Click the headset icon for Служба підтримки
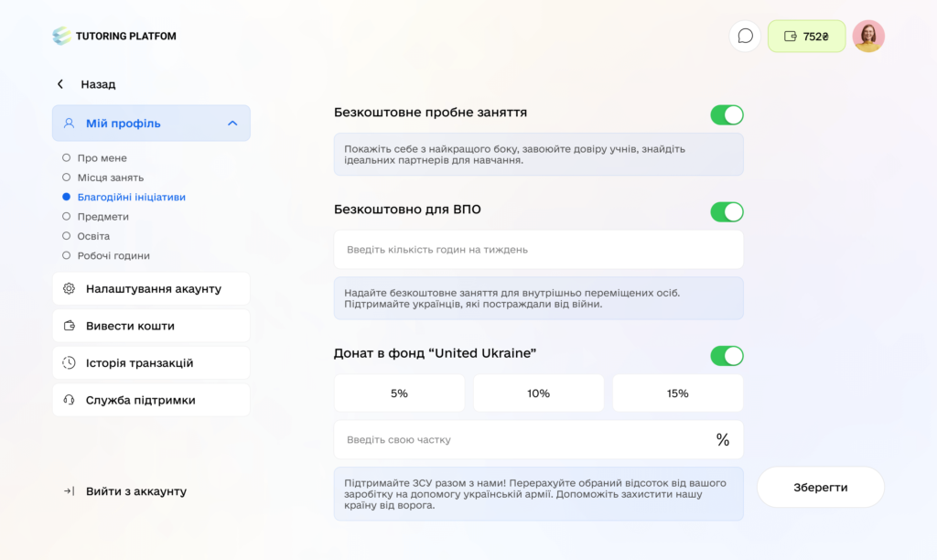Image resolution: width=937 pixels, height=560 pixels. pyautogui.click(x=69, y=400)
